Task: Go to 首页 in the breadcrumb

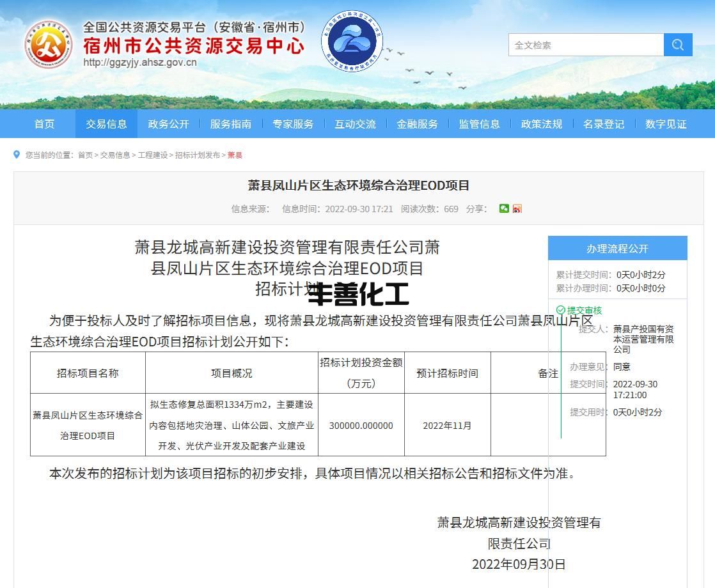Action: click(x=85, y=155)
